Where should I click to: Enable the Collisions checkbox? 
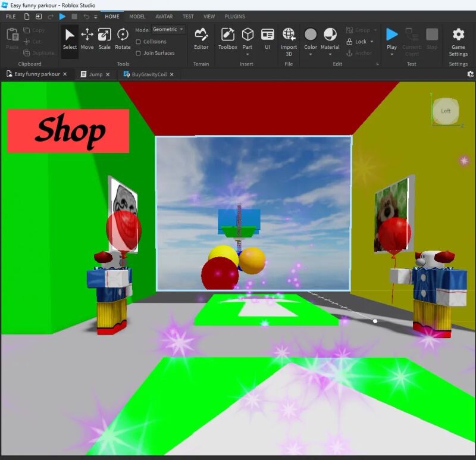point(139,42)
